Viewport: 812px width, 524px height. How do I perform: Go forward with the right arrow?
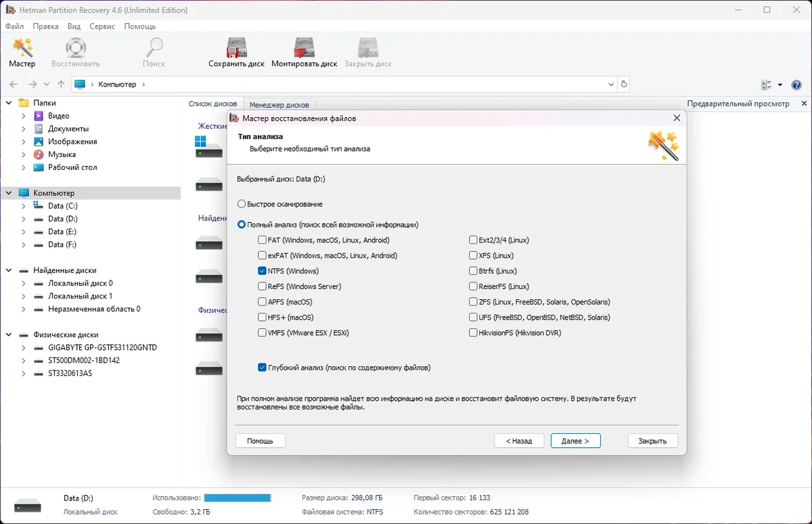pos(32,85)
